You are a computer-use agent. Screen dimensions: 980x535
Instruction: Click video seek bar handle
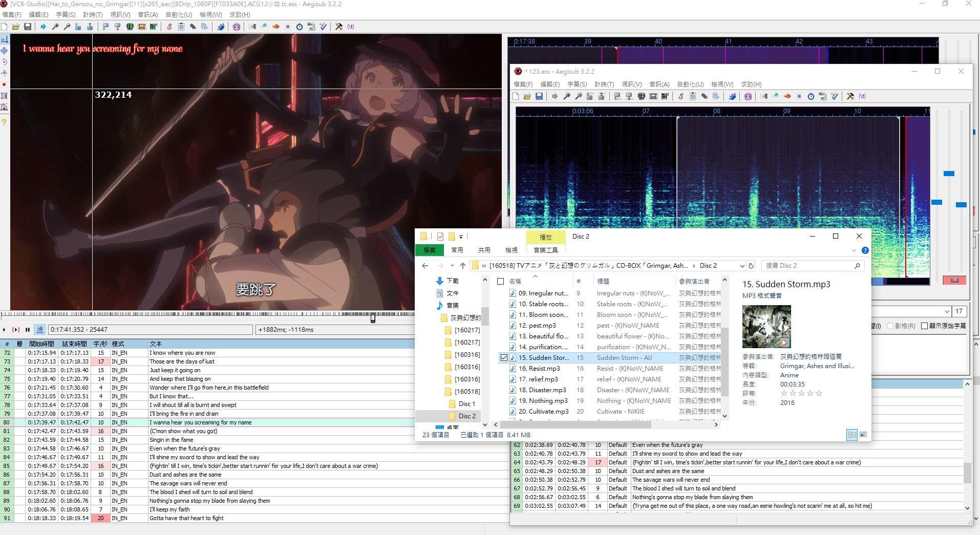point(373,318)
